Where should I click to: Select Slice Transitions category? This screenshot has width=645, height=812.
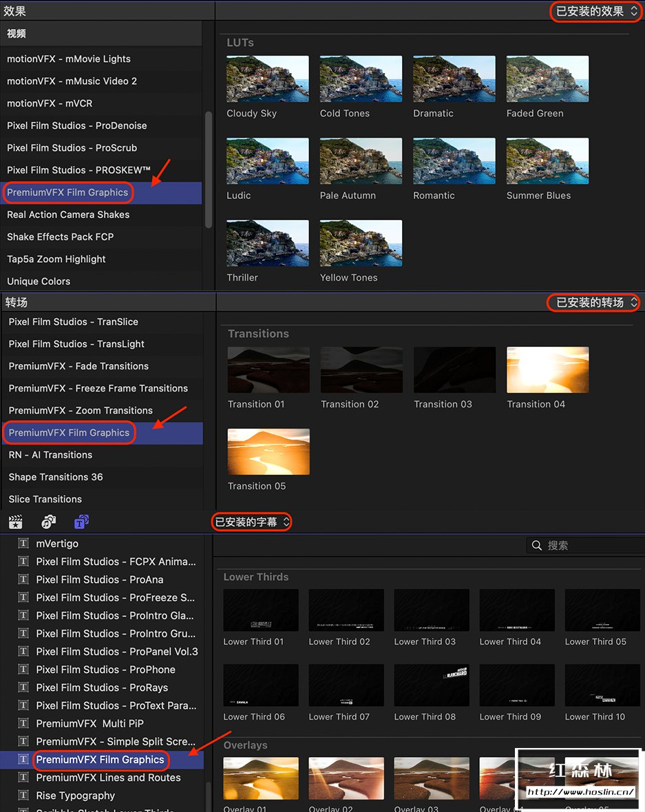tap(102, 500)
